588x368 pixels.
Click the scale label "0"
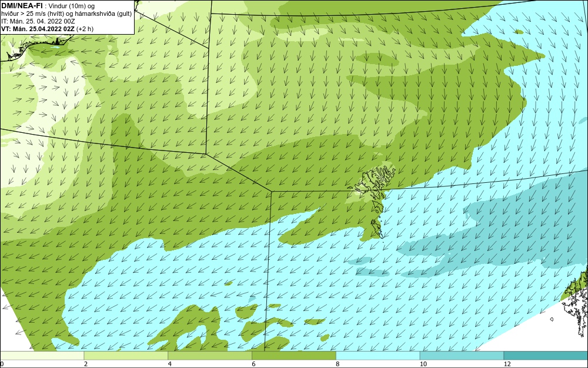pos(2,364)
